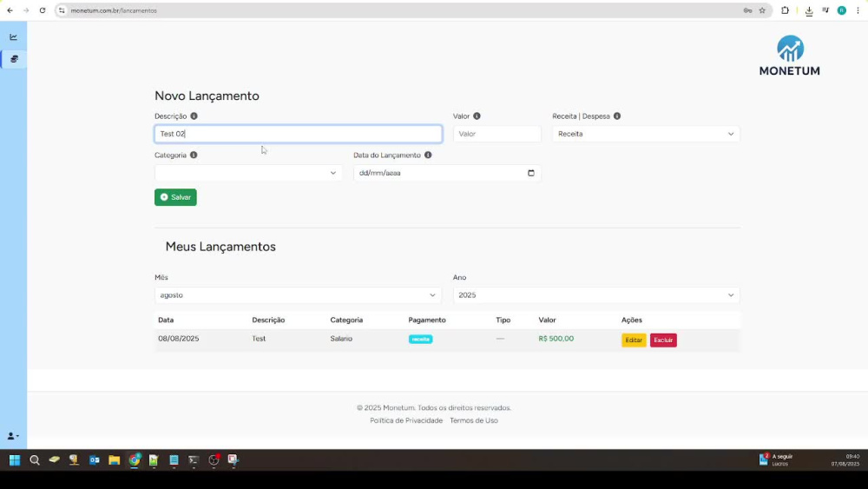The height and width of the screenshot is (489, 868).
Task: Click the Pagamento column header
Action: click(427, 320)
